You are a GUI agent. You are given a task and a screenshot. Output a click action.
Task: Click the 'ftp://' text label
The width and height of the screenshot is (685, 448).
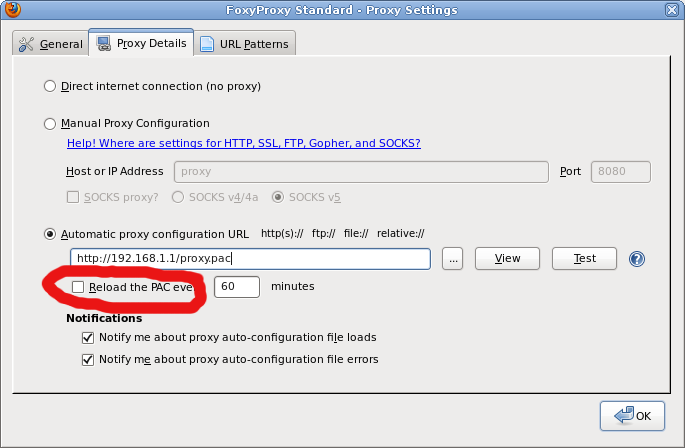point(323,233)
